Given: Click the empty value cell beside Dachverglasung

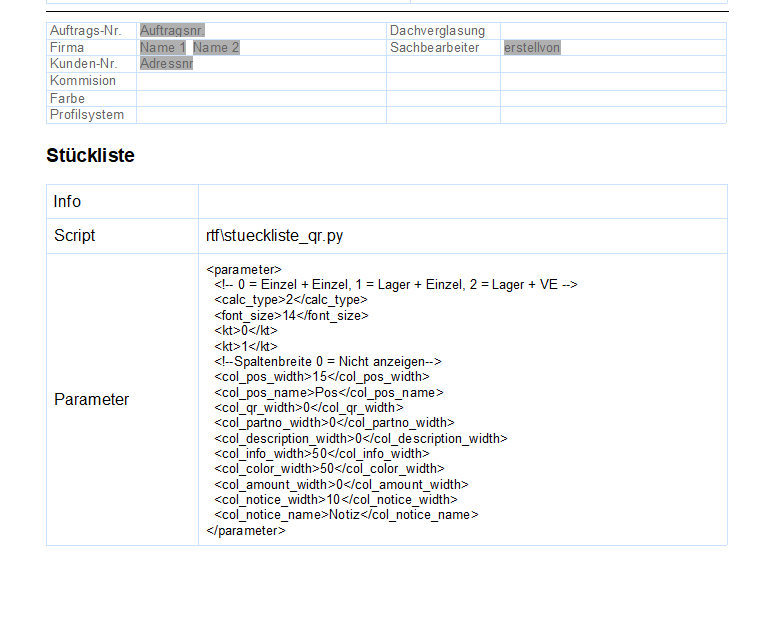Looking at the screenshot, I should 612,31.
